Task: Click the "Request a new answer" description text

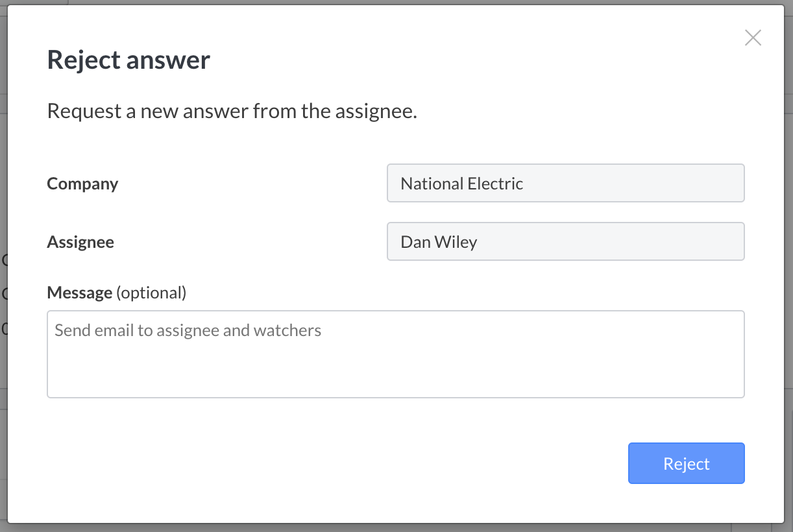Action: (232, 112)
